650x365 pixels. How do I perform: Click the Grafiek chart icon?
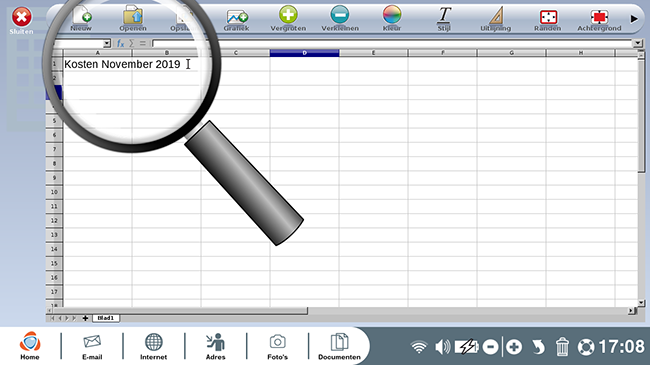pos(237,18)
